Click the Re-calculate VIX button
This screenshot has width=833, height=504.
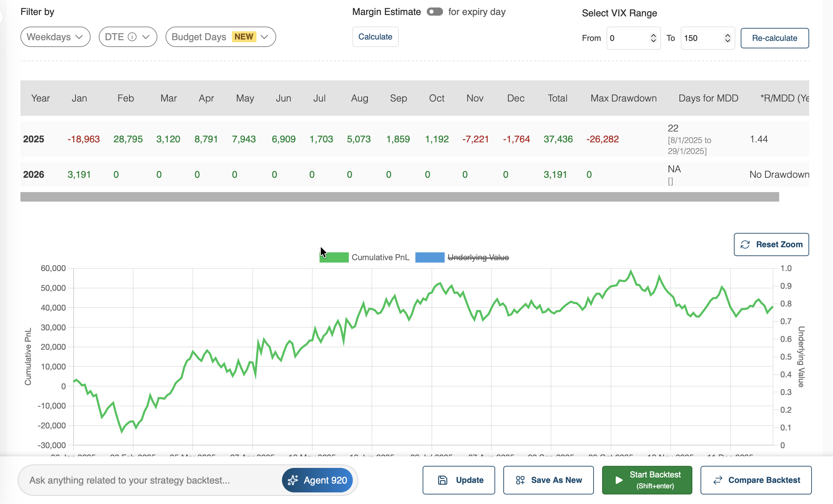[x=774, y=38]
